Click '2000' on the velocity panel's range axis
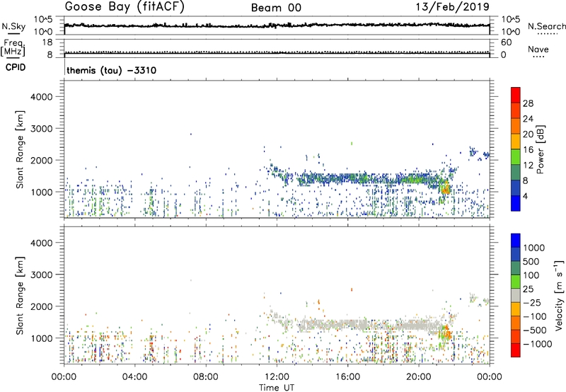The width and height of the screenshot is (566, 392). coord(41,306)
